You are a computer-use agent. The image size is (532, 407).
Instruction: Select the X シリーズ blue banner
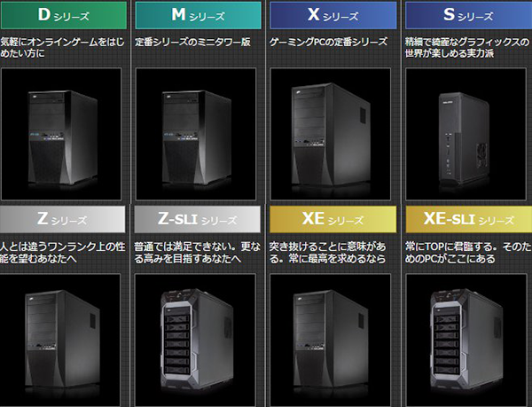pos(332,15)
